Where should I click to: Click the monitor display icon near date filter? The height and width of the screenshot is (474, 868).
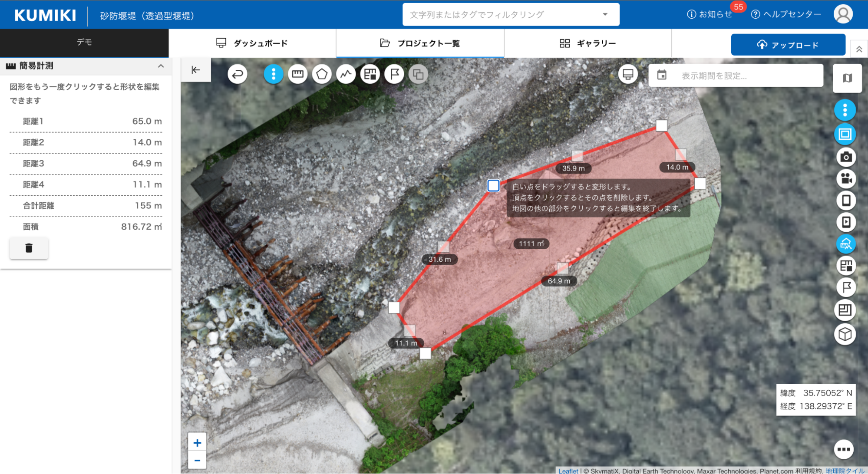[628, 74]
